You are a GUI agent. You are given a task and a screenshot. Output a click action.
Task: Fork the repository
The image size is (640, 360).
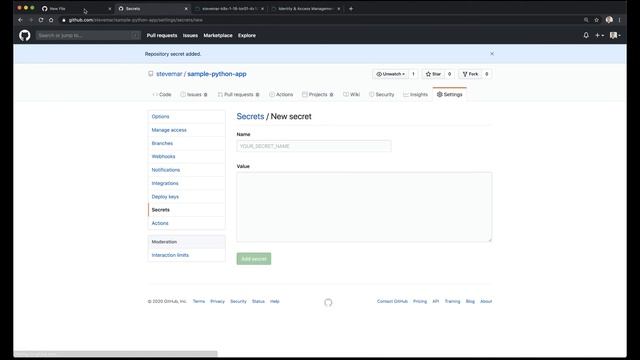click(x=470, y=74)
